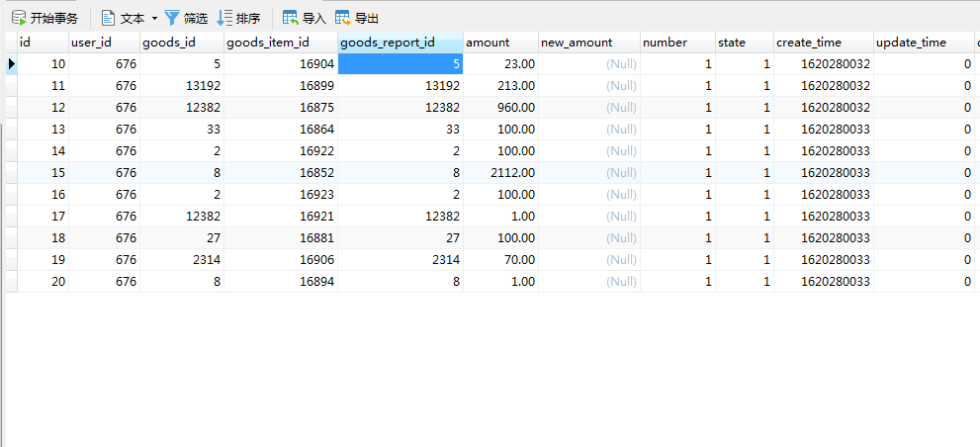Click id cell 14
This screenshot has width=980, height=447.
(x=44, y=151)
